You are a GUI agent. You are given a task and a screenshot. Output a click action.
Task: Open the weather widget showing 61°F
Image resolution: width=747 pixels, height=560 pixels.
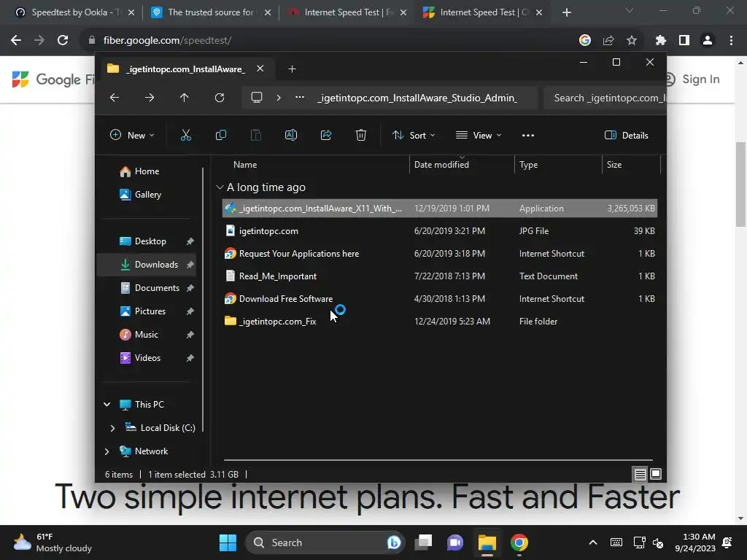(53, 542)
